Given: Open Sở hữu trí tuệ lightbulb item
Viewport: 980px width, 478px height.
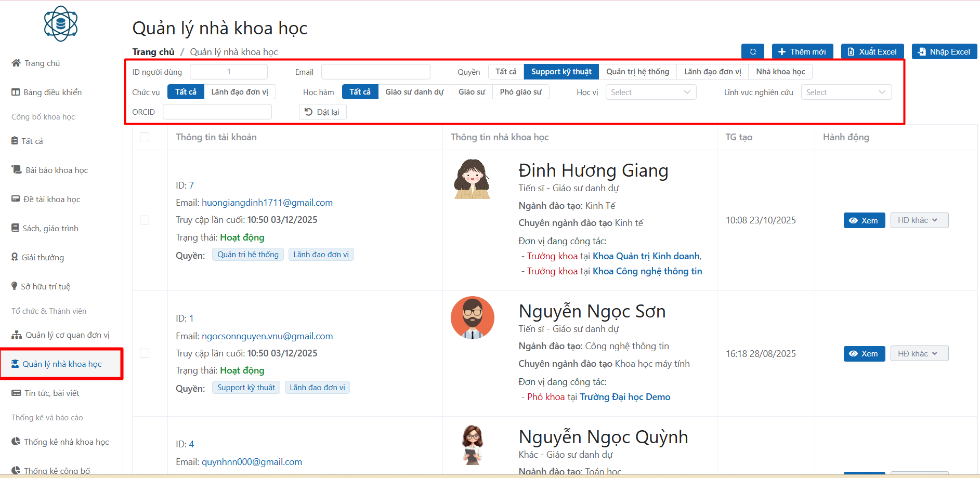Looking at the screenshot, I should [x=15, y=286].
